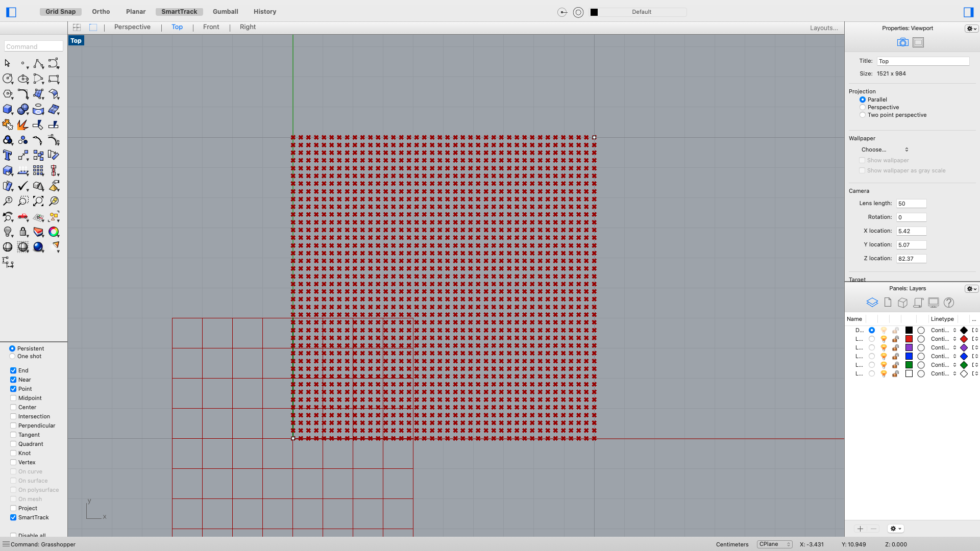Open the Wallpaper Choose dropdown
Viewport: 980px width, 551px height.
[x=885, y=149]
